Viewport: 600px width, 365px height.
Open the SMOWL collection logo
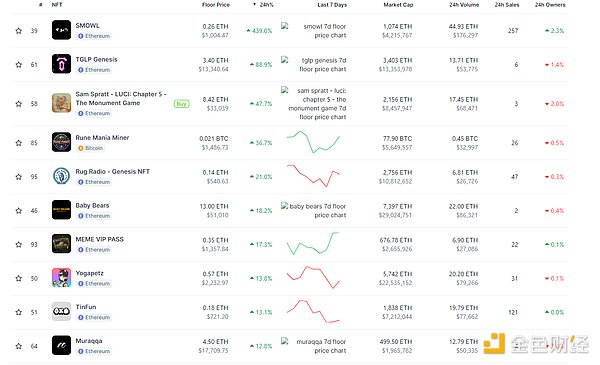pos(61,30)
